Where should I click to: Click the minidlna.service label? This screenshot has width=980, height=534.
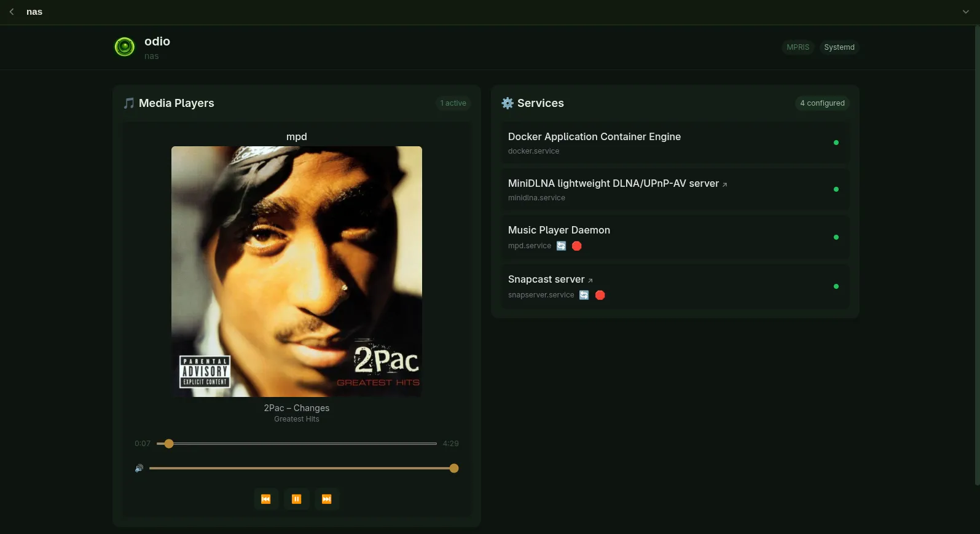(536, 198)
